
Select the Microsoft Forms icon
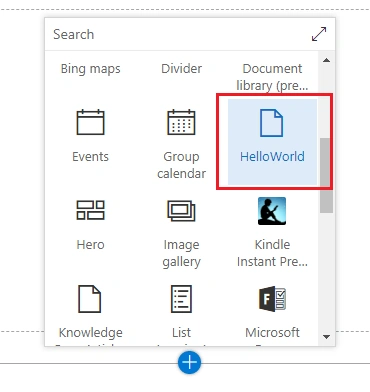[x=272, y=299]
